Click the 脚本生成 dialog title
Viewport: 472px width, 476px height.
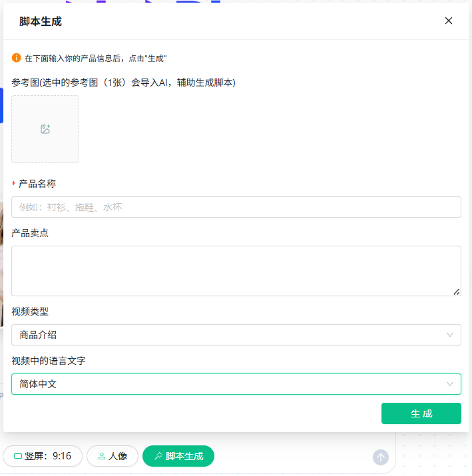(x=41, y=21)
